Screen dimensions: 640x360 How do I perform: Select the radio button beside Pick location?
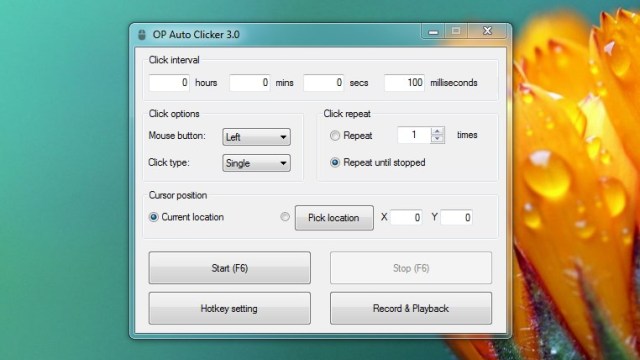285,217
